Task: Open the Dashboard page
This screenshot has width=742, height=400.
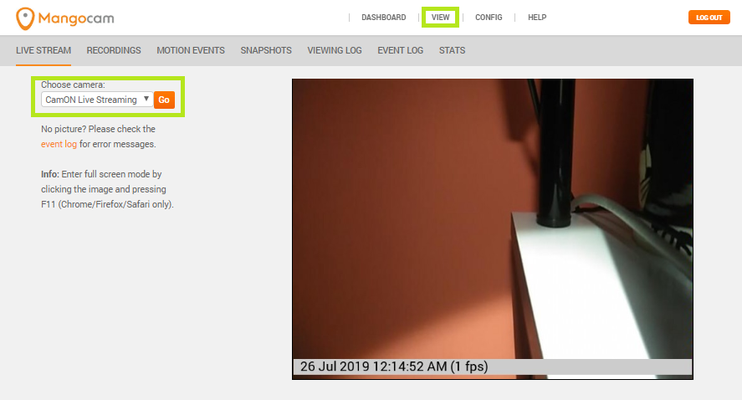Action: click(383, 18)
